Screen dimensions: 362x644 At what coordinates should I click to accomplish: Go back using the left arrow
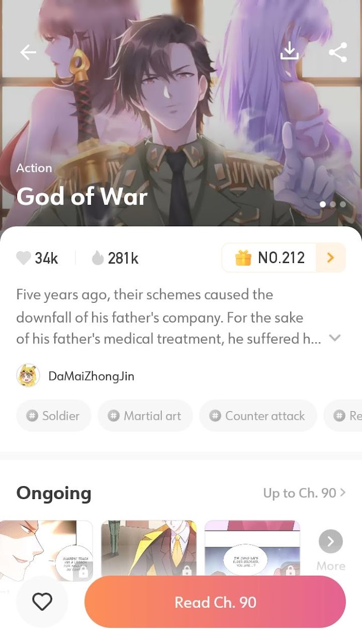tap(28, 52)
